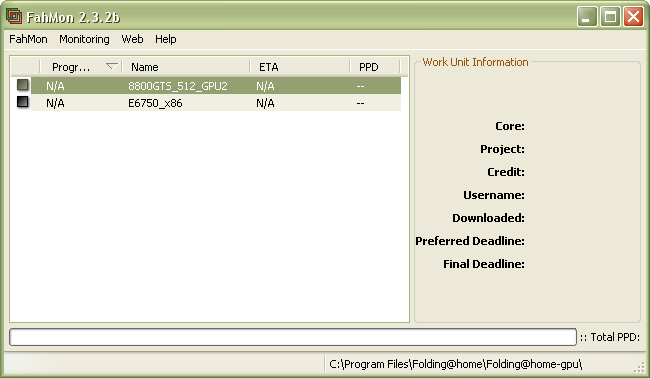Select the E6750_x86 client row
This screenshot has width=650, height=378.
216,103
